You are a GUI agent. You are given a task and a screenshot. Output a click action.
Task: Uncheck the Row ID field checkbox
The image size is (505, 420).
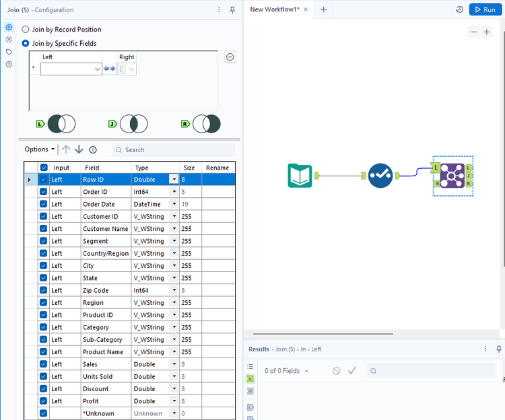click(x=44, y=180)
